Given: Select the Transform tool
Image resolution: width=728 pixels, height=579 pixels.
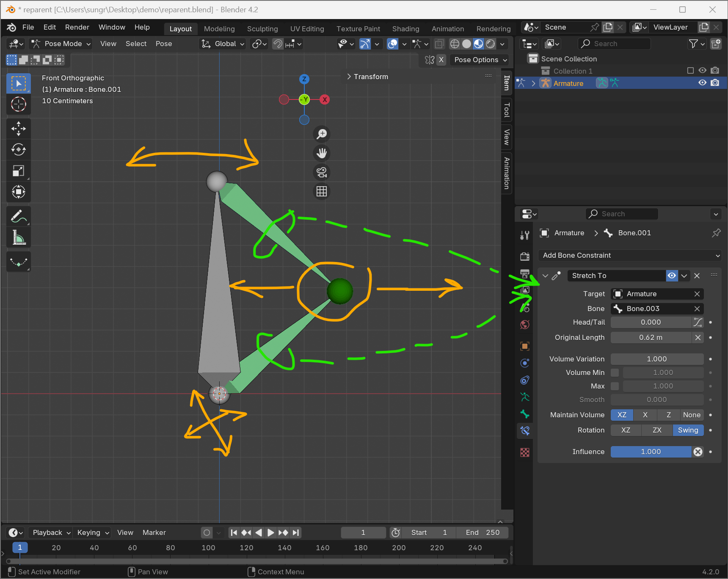Looking at the screenshot, I should 18,192.
